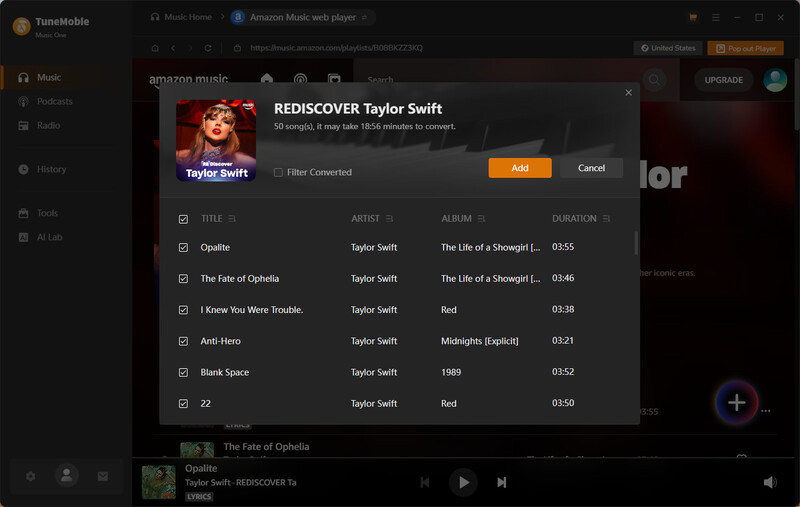800x507 pixels.
Task: Sort by the DURATION column icon
Action: (x=606, y=219)
